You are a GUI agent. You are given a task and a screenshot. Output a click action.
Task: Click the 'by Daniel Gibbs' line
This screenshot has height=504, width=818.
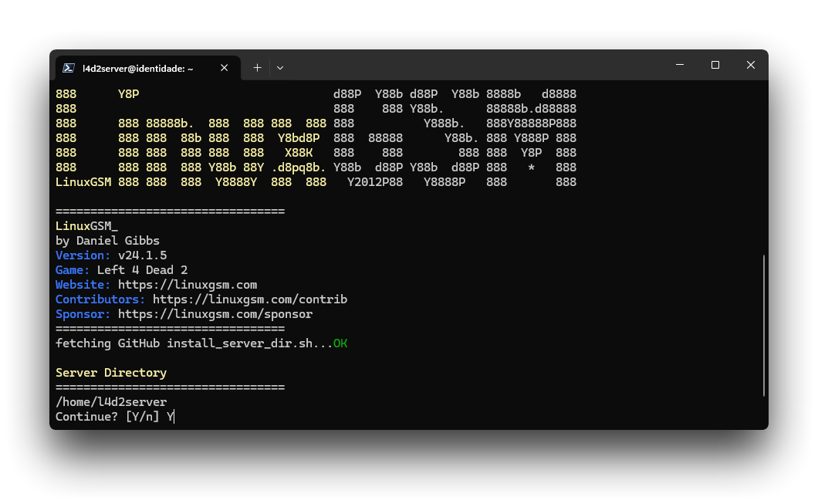pos(107,241)
